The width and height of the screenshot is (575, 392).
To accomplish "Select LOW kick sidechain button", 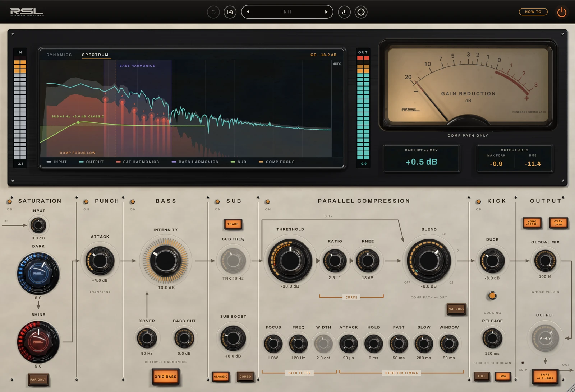I will tap(503, 377).
